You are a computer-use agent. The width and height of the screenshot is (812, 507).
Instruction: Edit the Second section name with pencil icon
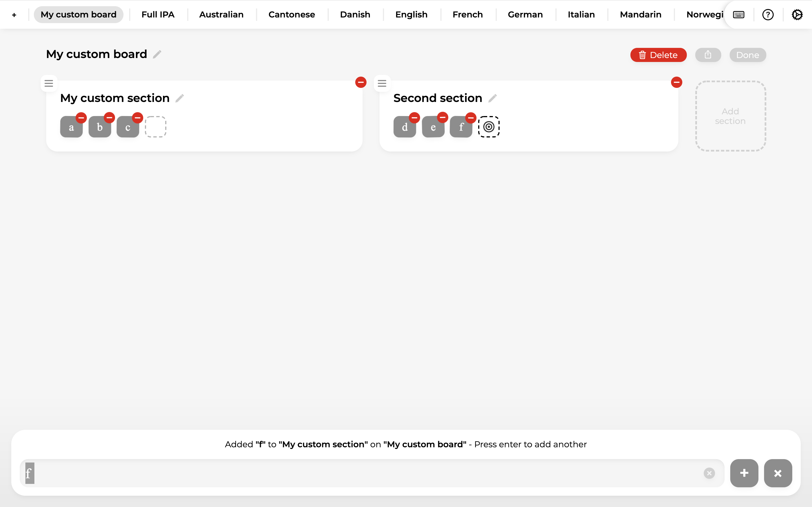[493, 98]
